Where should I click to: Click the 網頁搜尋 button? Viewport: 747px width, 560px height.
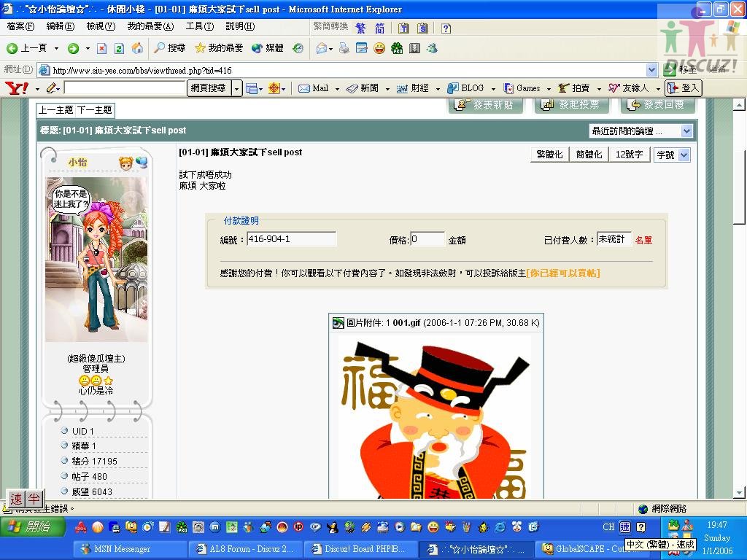pyautogui.click(x=208, y=88)
